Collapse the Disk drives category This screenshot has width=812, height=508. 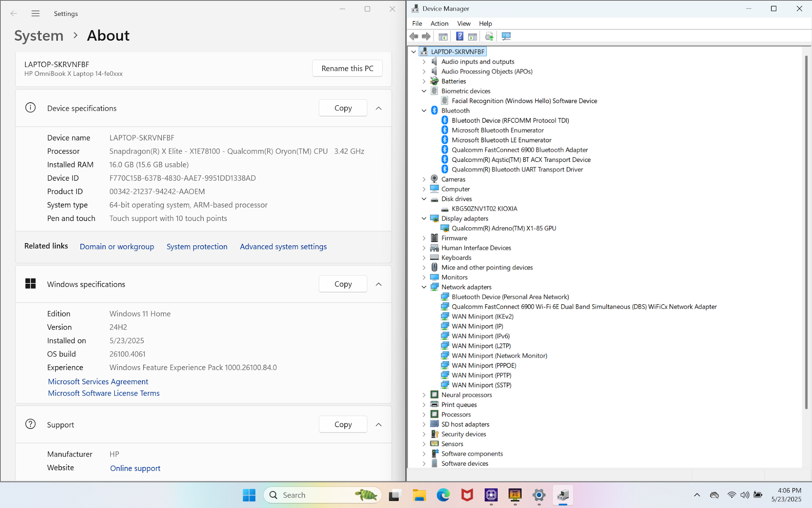(424, 199)
